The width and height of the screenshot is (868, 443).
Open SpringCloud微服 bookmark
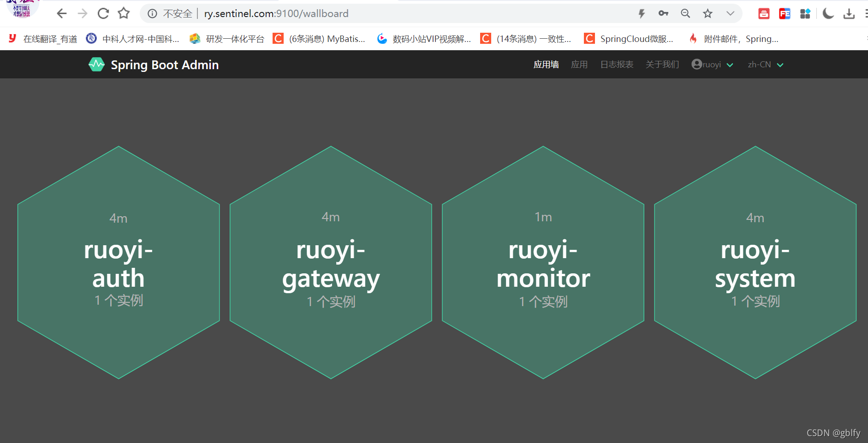point(629,39)
